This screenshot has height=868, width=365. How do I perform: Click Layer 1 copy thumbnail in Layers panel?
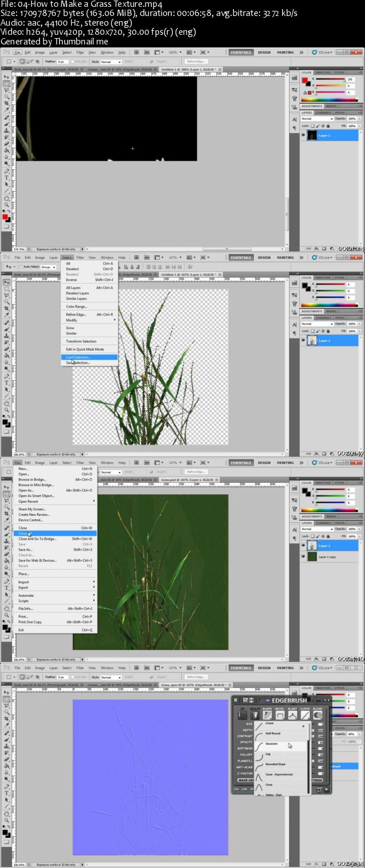tap(312, 557)
